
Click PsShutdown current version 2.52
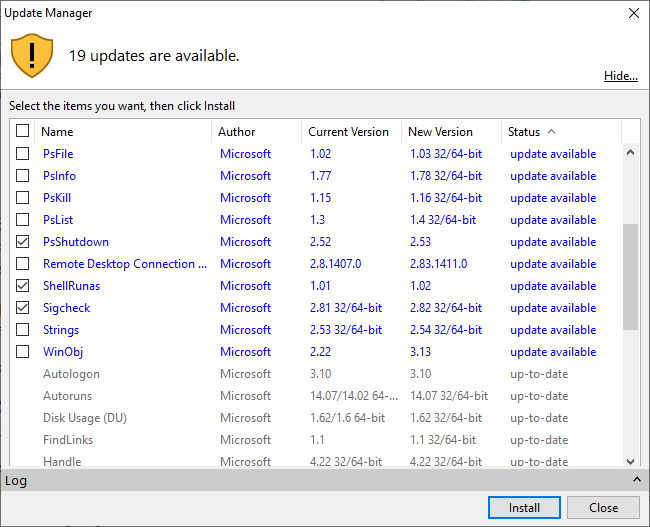tap(320, 242)
